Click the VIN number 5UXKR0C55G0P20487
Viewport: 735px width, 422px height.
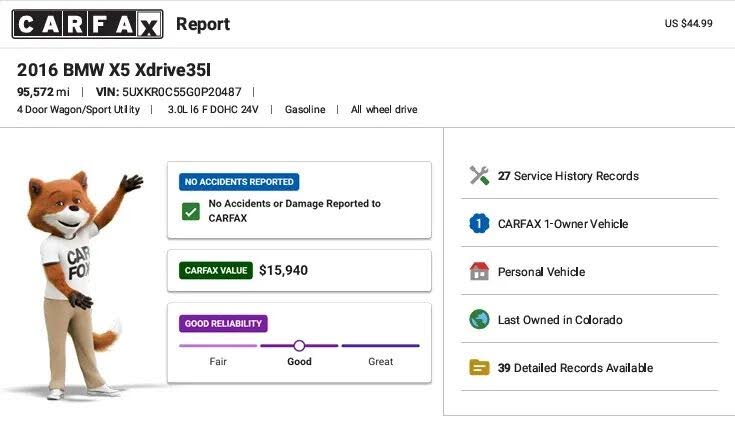coord(182,92)
